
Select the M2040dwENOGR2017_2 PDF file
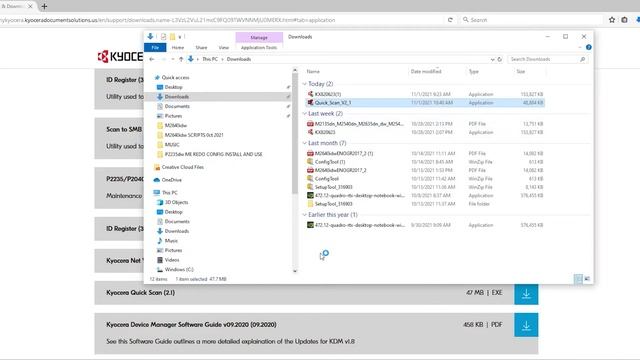425,170
